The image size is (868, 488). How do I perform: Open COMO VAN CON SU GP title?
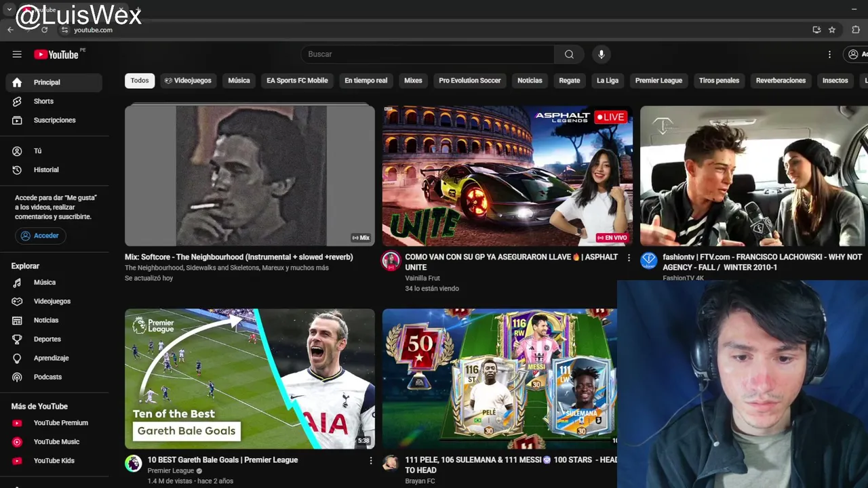coord(511,262)
